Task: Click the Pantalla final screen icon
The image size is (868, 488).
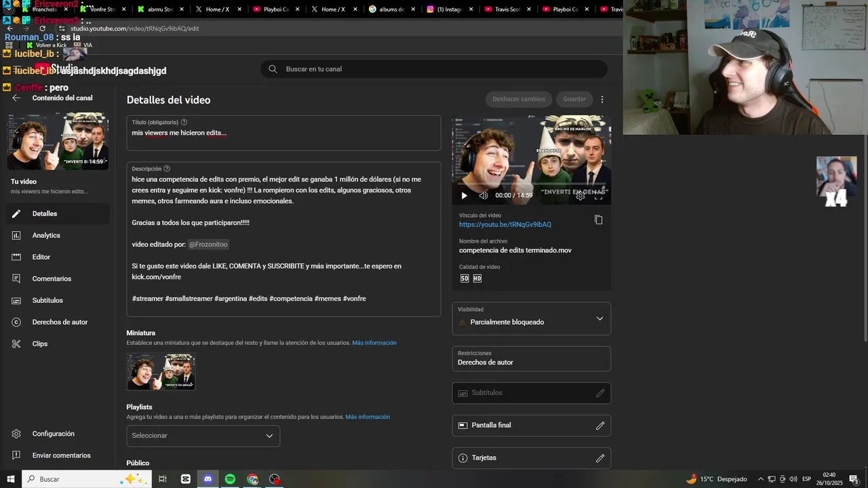Action: point(463,426)
